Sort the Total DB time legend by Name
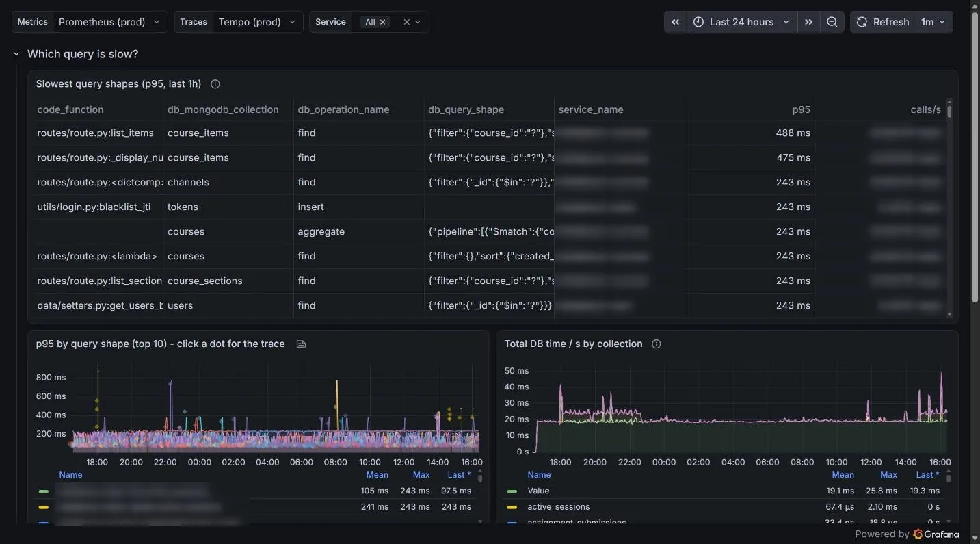 [x=539, y=475]
